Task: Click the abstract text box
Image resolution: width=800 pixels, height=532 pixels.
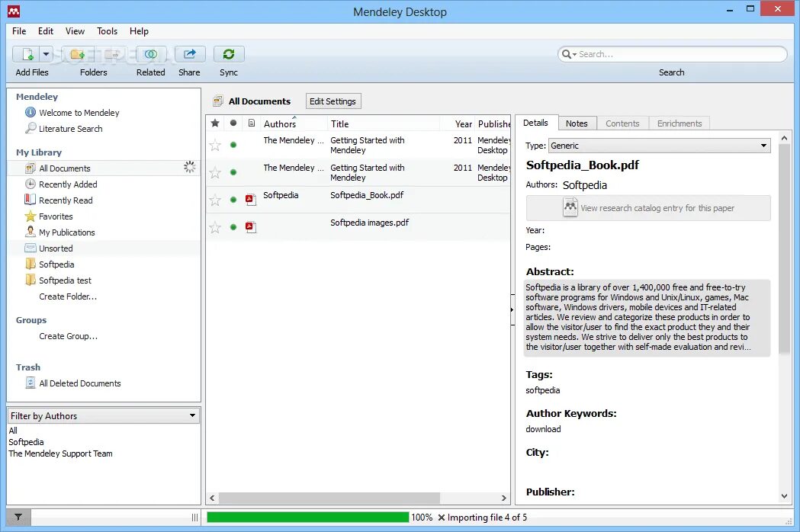Action: pos(647,317)
